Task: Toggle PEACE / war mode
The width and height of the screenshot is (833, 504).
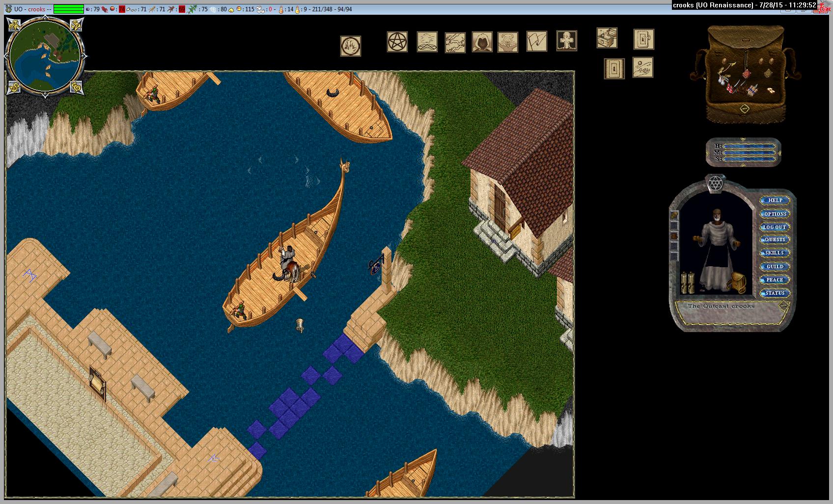Action: click(775, 280)
